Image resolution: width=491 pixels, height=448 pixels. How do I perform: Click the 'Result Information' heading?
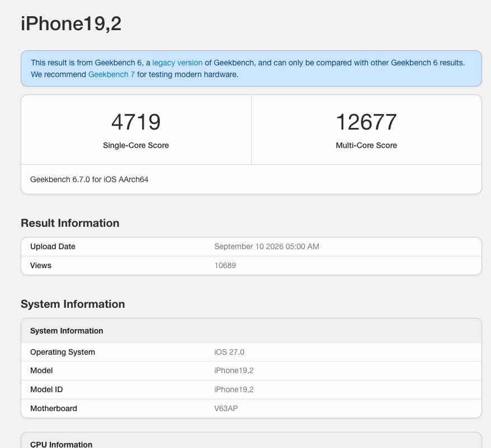[x=70, y=223]
